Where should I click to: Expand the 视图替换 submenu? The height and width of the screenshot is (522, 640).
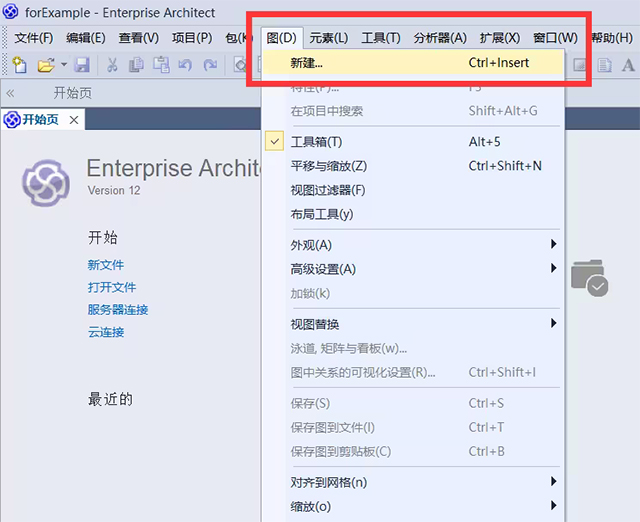click(x=413, y=324)
